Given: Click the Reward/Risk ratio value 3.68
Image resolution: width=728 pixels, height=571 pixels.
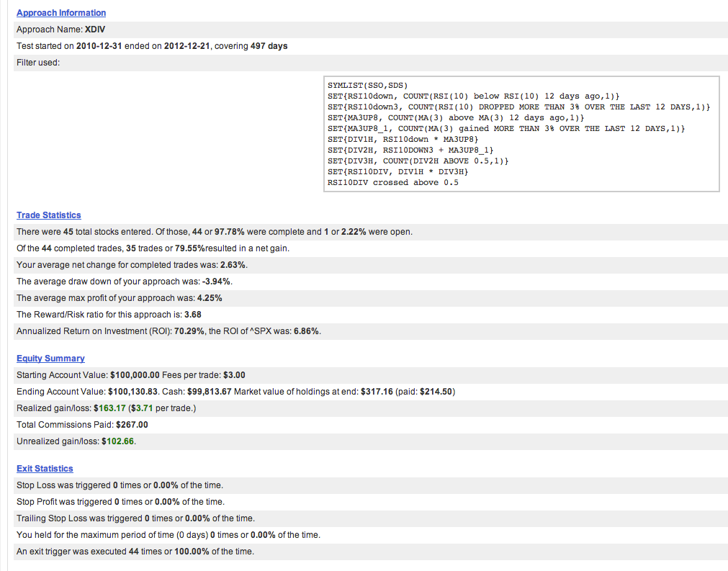Looking at the screenshot, I should point(193,315).
